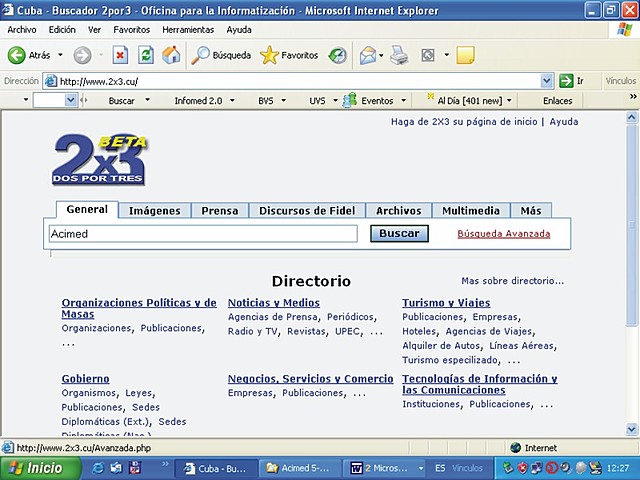The height and width of the screenshot is (480, 640).
Task: Switch to the Imágenes search tab
Action: 155,211
